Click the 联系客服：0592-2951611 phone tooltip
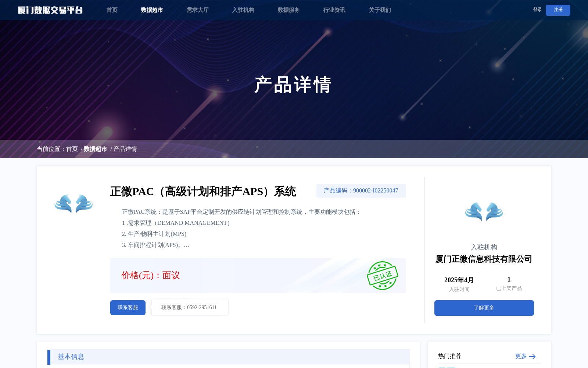The width and height of the screenshot is (588, 368). point(190,307)
